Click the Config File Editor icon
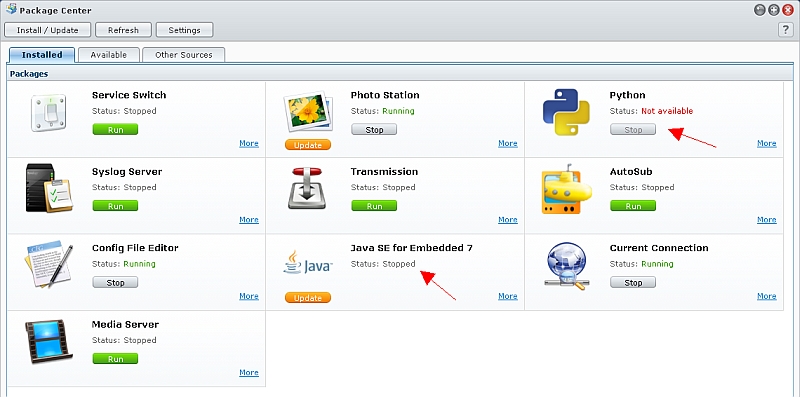Image resolution: width=800 pixels, height=397 pixels. (48, 265)
